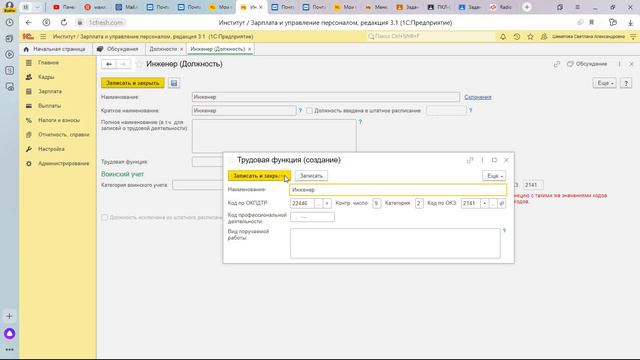Click the Администрирование gear icon
Screen dimensions: 640x360
(x=29, y=163)
